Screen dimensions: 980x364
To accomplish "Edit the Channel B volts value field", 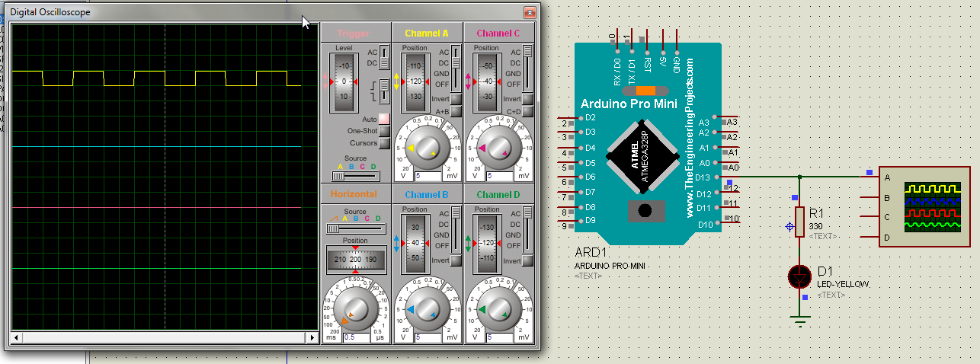I will (427, 337).
